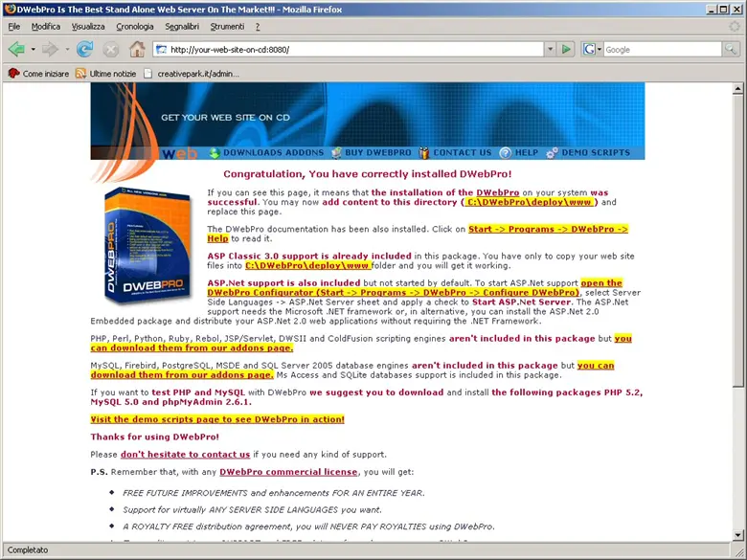Click the HELP navigation link
Image resolution: width=747 pixels, height=560 pixels.
tap(527, 153)
